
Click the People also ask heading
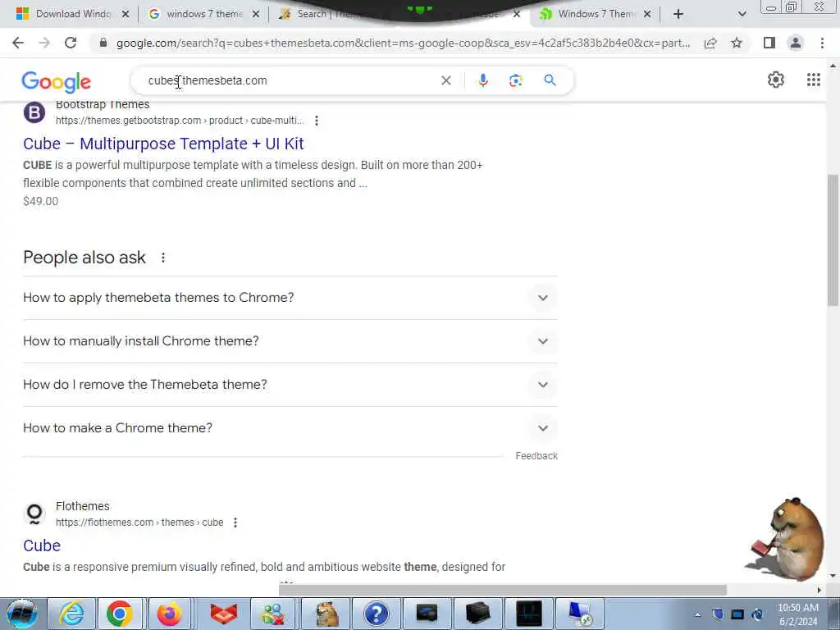pos(84,258)
